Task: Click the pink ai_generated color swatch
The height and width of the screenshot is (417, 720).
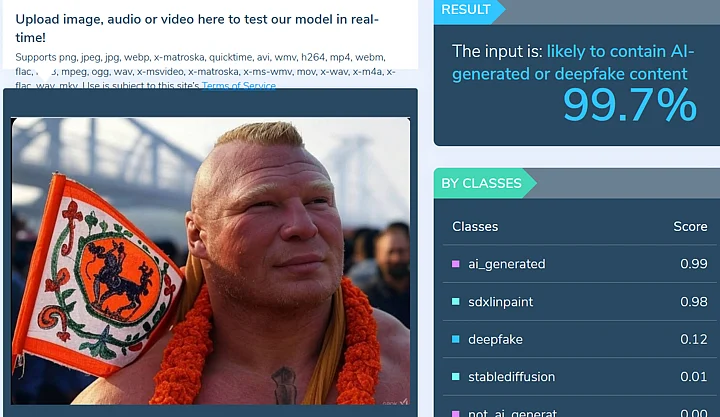Action: click(x=456, y=264)
